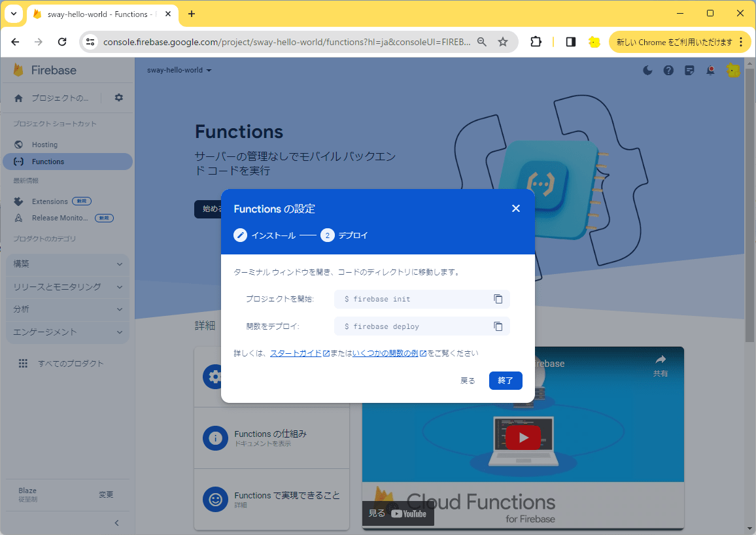
Task: Click the firebase deploy command field
Action: (x=422, y=326)
